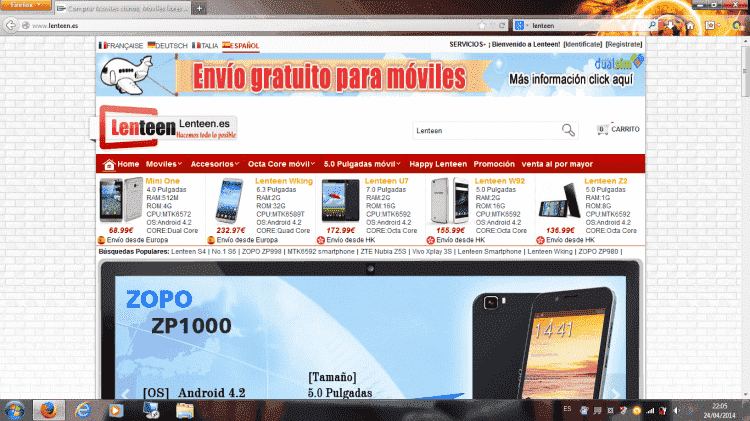The height and width of the screenshot is (421, 750).
Task: Show next slide with right banner arrow
Action: (616, 393)
